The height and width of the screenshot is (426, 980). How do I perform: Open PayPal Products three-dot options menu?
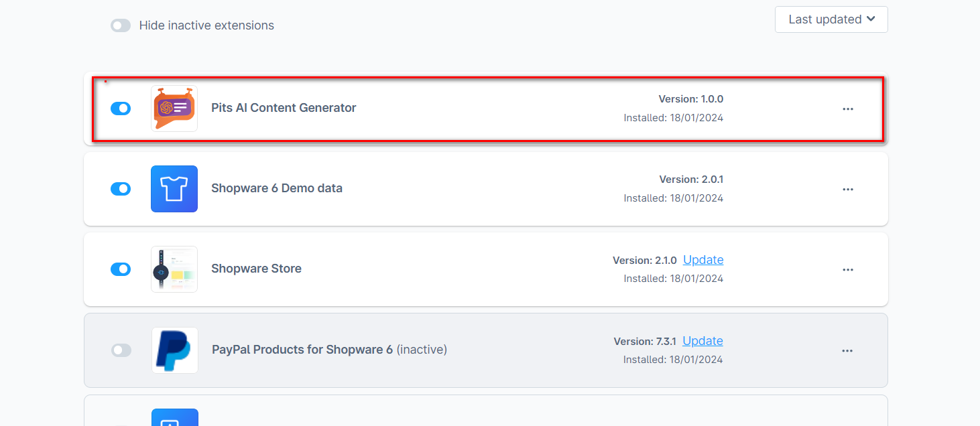coord(847,351)
